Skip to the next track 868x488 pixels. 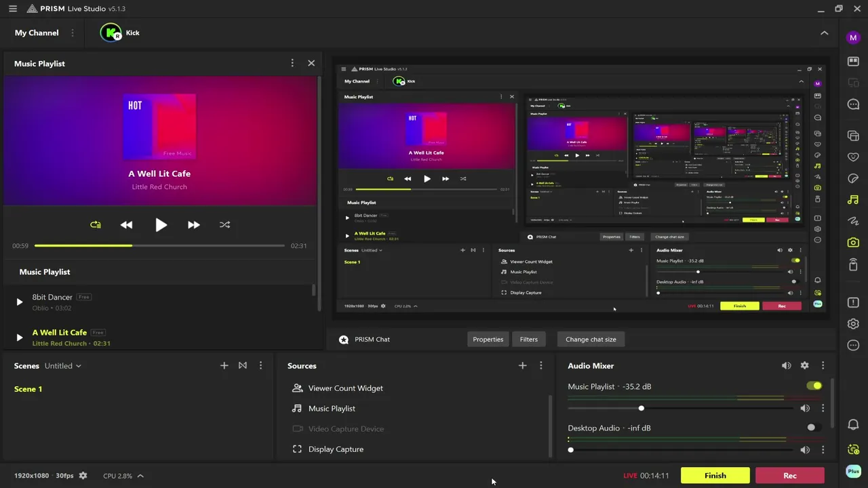194,224
